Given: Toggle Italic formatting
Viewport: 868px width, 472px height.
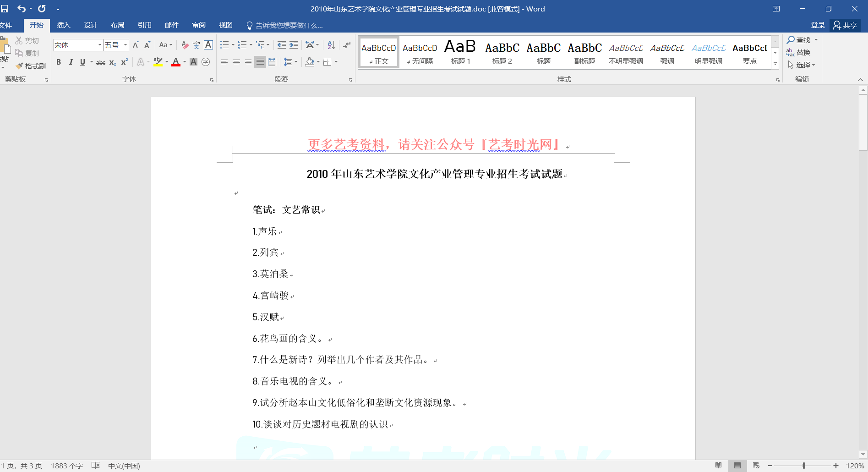Looking at the screenshot, I should [x=71, y=62].
